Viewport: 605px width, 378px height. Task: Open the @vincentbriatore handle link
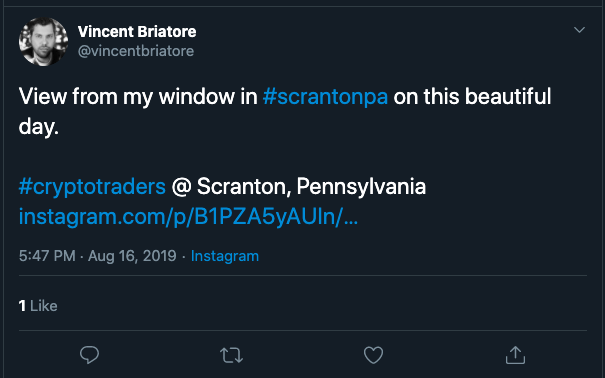(x=136, y=51)
